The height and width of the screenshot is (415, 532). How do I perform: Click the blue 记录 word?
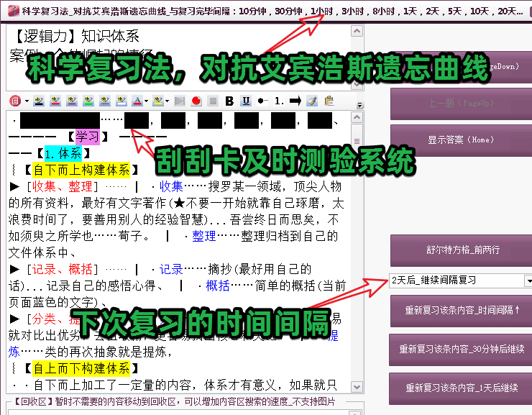[x=171, y=270]
